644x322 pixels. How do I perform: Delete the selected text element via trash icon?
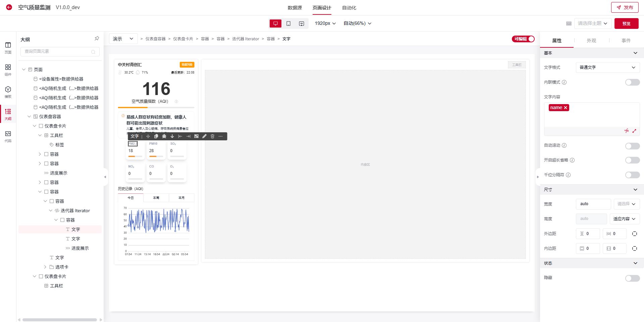212,136
